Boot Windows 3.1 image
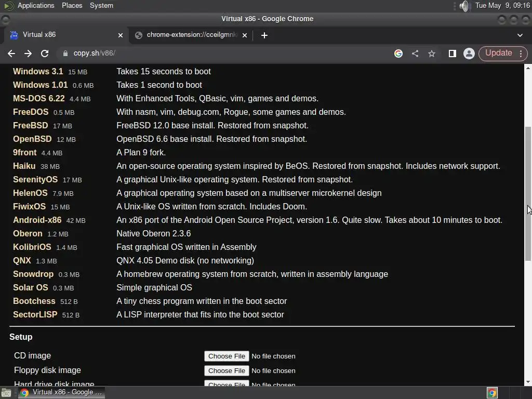The height and width of the screenshot is (399, 532). coord(38,71)
